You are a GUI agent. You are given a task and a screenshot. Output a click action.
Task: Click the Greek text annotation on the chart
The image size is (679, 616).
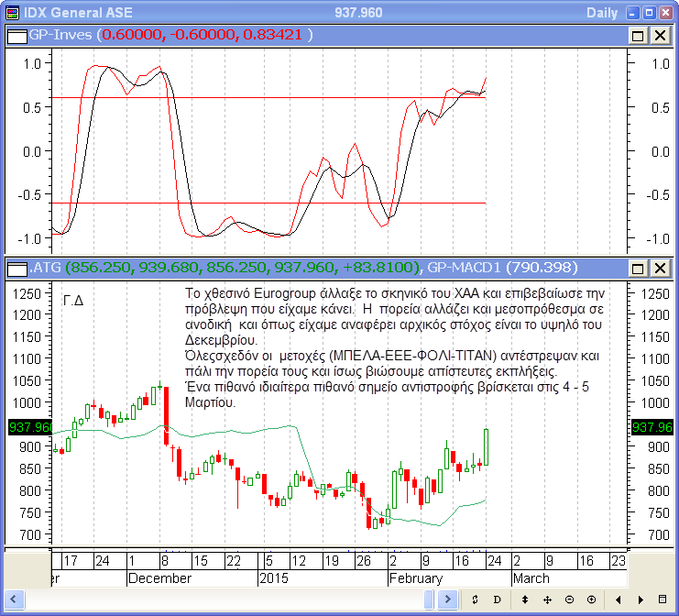394,347
